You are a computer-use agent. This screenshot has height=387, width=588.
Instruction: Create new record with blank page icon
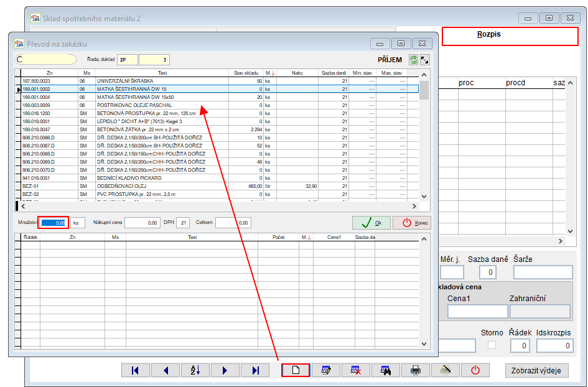pyautogui.click(x=296, y=370)
